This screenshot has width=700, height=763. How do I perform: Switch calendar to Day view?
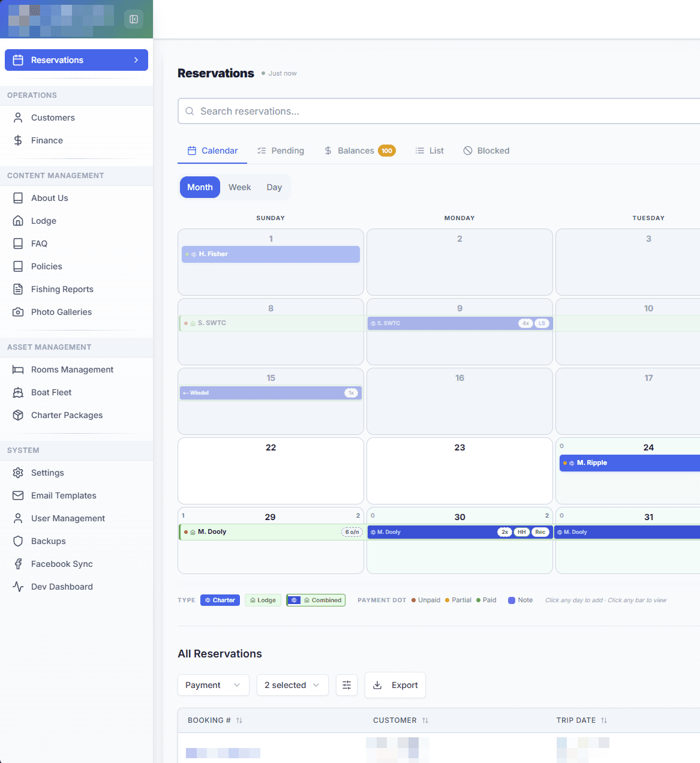(274, 187)
